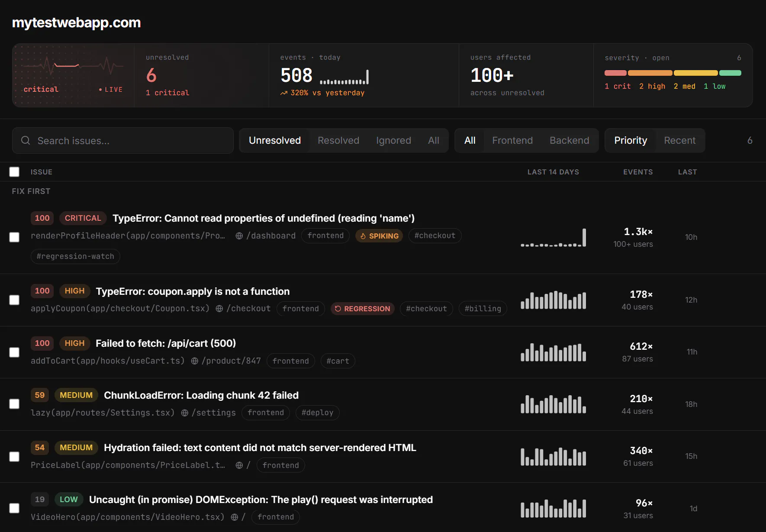Click the frontend tag in ChunkLoadError row
The height and width of the screenshot is (532, 766).
[x=266, y=413]
